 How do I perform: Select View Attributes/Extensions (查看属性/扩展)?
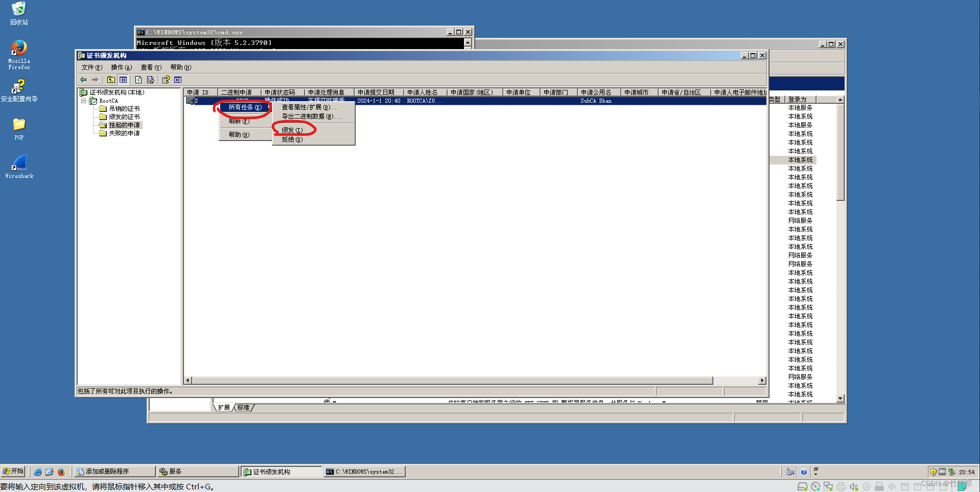point(314,107)
